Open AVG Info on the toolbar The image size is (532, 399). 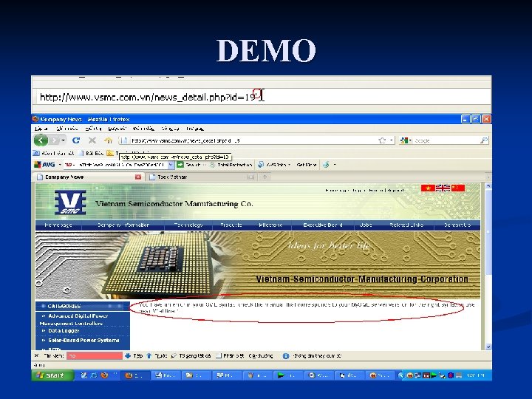pyautogui.click(x=272, y=165)
